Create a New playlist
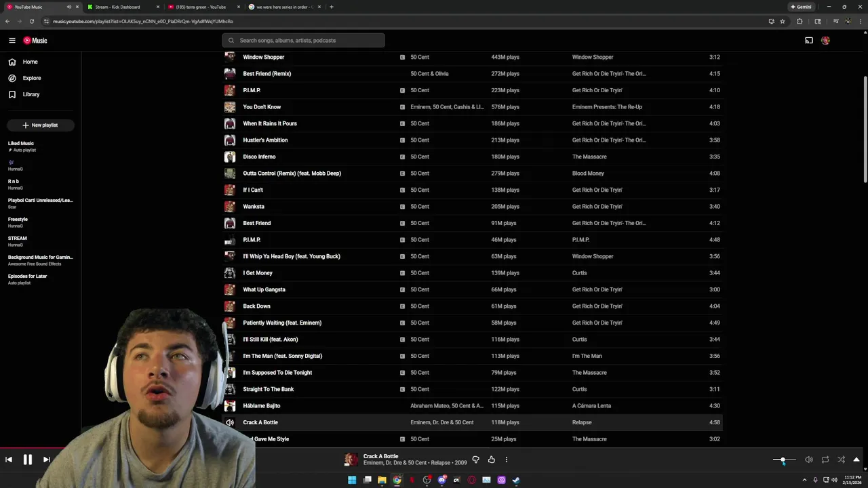Screen dimensions: 868x488 (x=40, y=125)
